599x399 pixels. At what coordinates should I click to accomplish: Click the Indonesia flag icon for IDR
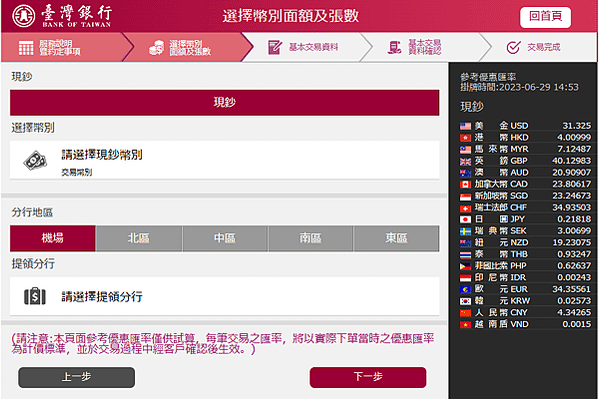465,278
